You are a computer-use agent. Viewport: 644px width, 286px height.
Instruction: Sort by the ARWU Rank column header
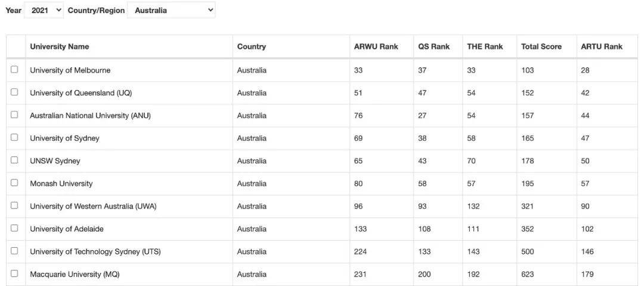pyautogui.click(x=376, y=47)
